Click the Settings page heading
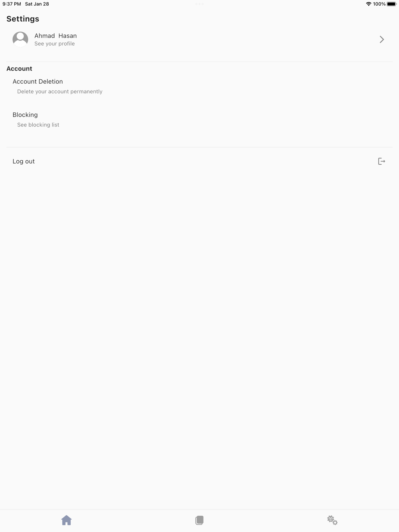Screen dimensions: 399x532 click(23, 19)
